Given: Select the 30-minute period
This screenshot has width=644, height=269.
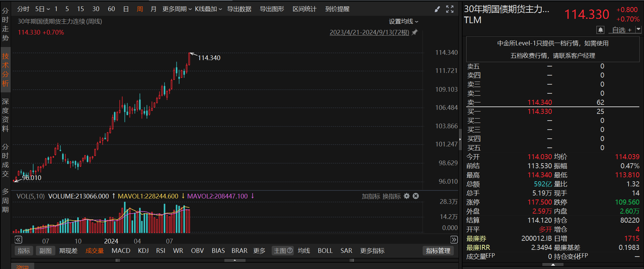Looking at the screenshot, I should pyautogui.click(x=96, y=9).
